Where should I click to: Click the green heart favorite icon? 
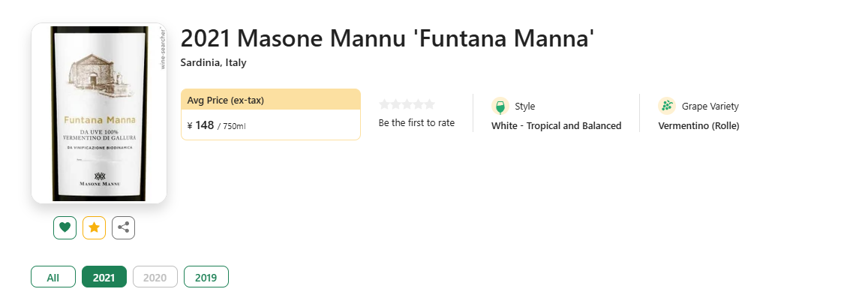(x=65, y=227)
